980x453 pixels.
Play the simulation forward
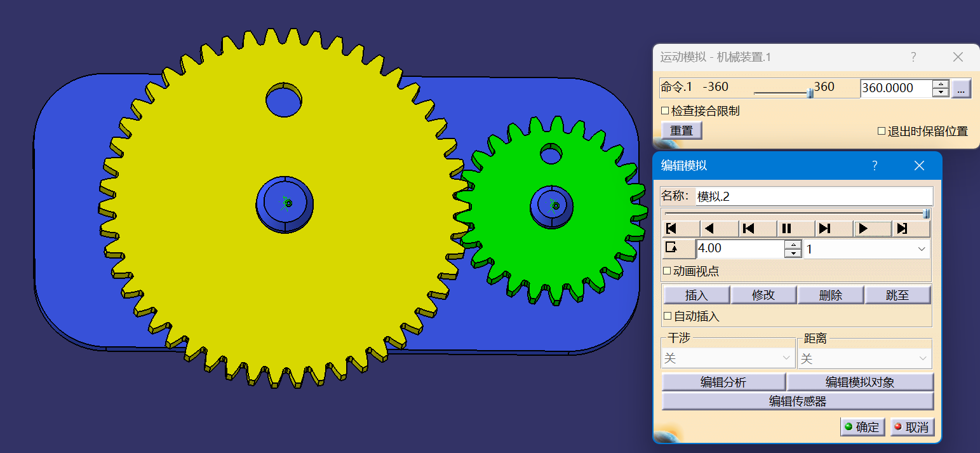863,229
